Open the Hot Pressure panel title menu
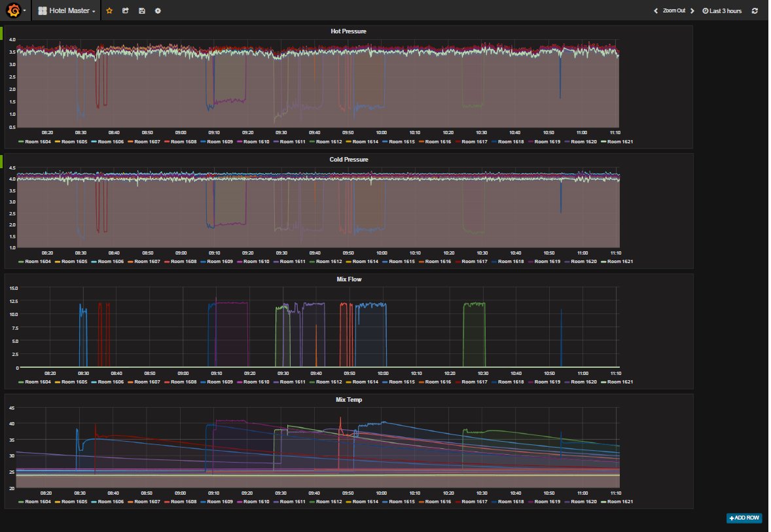 [x=348, y=31]
